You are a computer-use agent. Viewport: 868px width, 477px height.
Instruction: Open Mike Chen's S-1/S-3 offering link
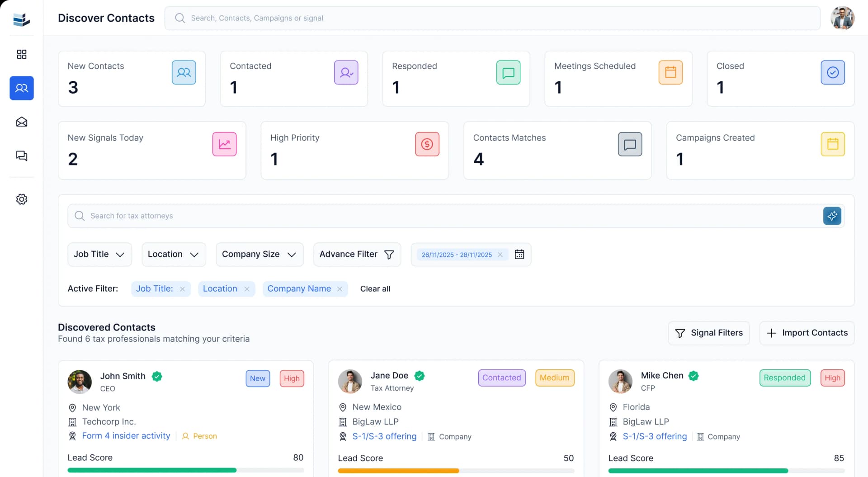click(x=655, y=436)
